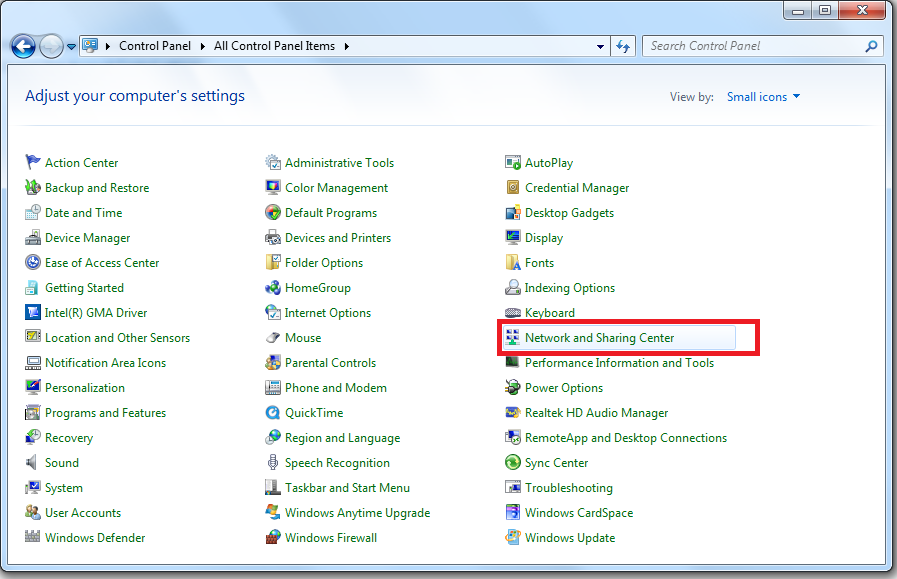897x579 pixels.
Task: Click the QuickTime icon
Action: 273,413
